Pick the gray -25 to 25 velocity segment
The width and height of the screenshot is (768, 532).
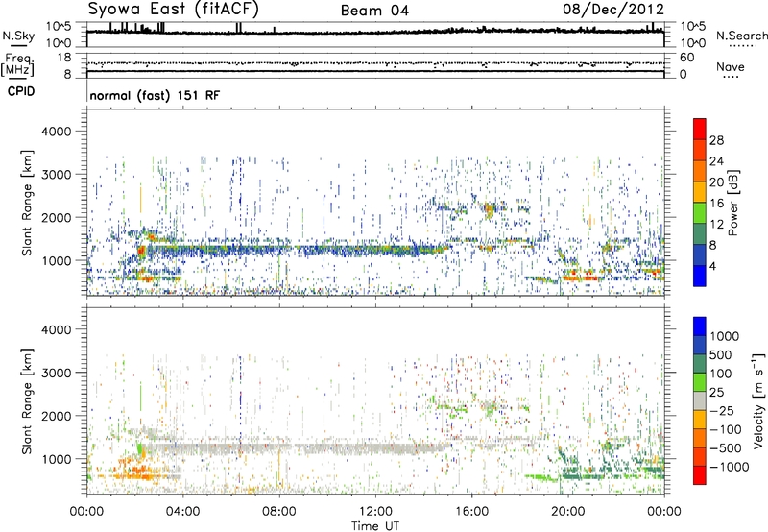tap(700, 401)
